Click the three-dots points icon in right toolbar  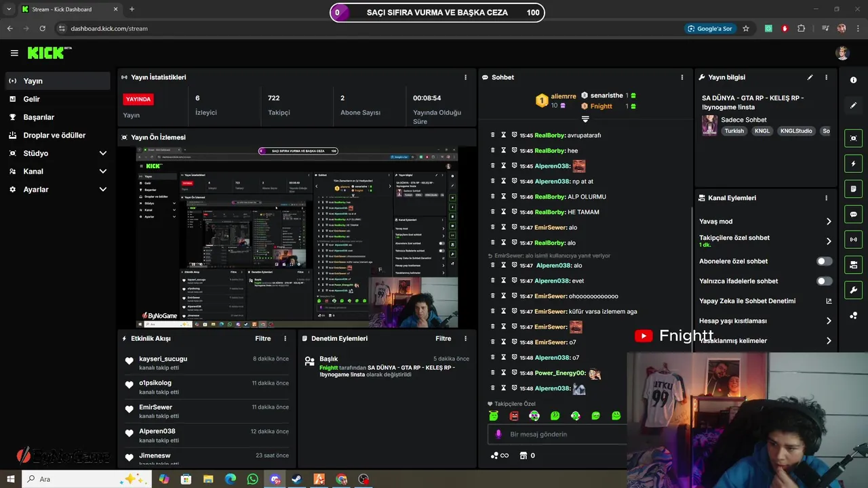[x=853, y=316]
